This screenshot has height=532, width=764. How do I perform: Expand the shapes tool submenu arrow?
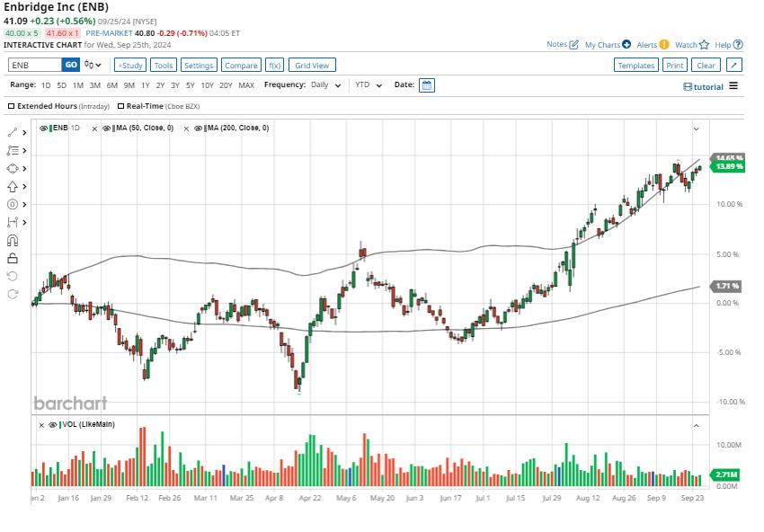point(24,169)
